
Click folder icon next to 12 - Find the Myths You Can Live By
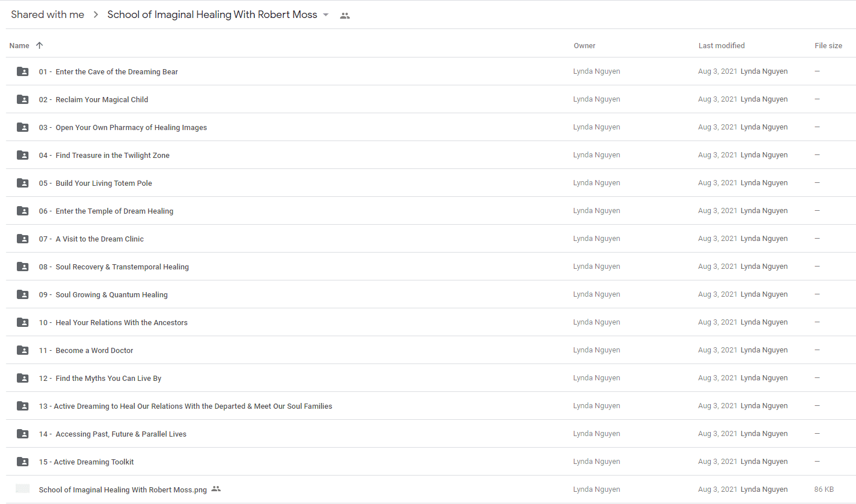[23, 378]
